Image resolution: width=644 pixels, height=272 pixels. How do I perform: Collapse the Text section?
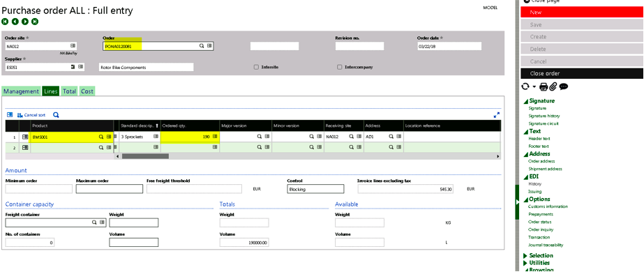[x=525, y=132]
